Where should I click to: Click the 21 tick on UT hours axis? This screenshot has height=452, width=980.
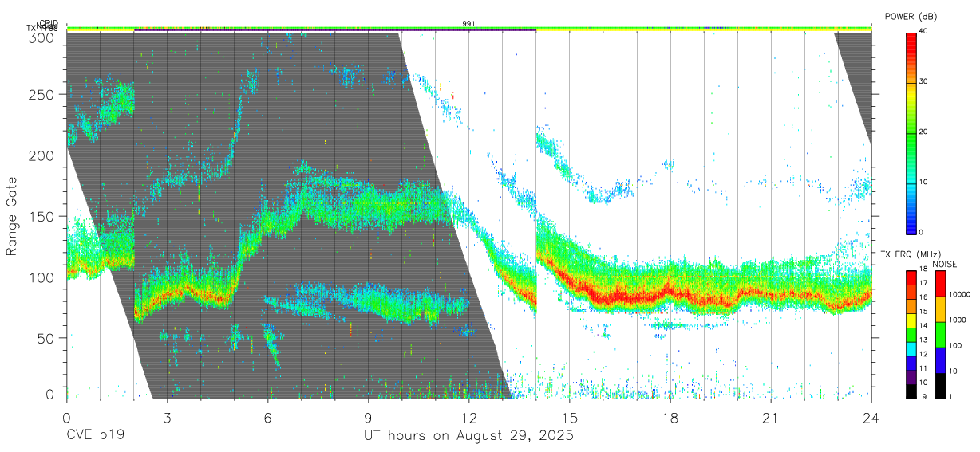771,417
